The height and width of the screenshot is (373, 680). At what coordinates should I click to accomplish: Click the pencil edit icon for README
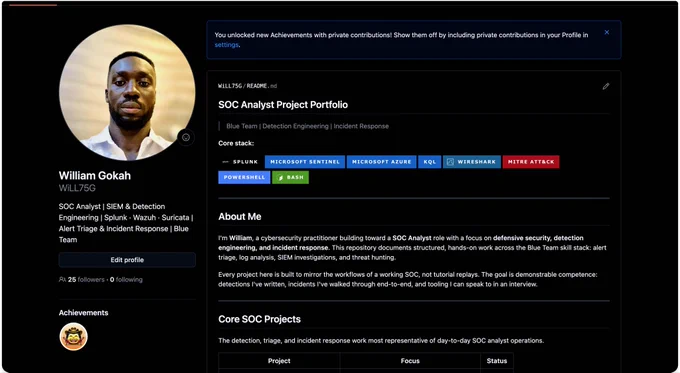tap(606, 86)
